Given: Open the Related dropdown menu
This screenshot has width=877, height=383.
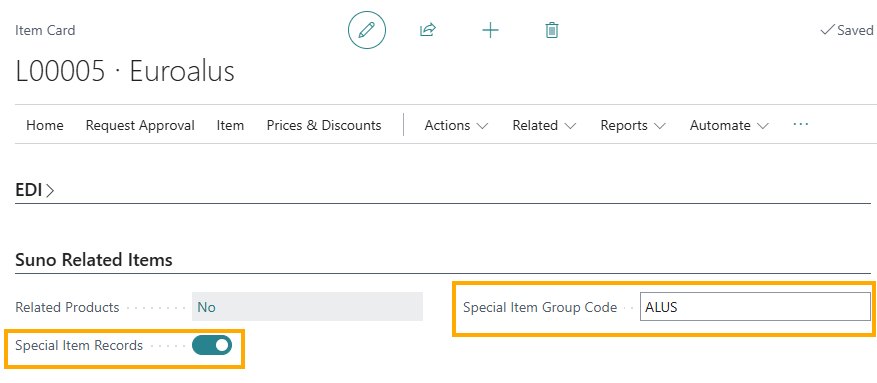Looking at the screenshot, I should click(x=544, y=126).
